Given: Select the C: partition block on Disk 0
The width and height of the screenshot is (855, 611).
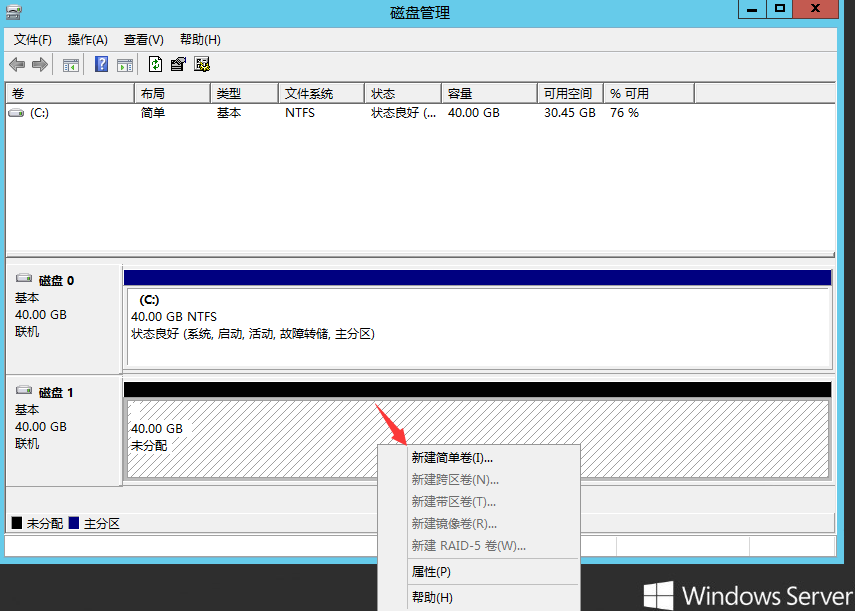Looking at the screenshot, I should coord(478,327).
